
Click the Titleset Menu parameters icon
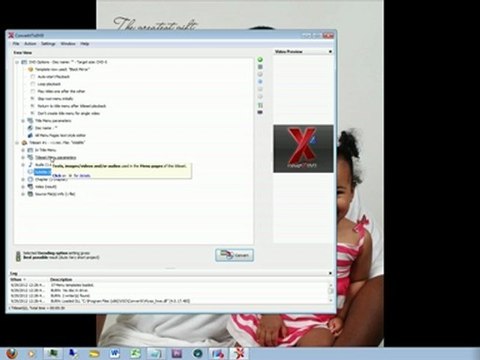coord(30,157)
